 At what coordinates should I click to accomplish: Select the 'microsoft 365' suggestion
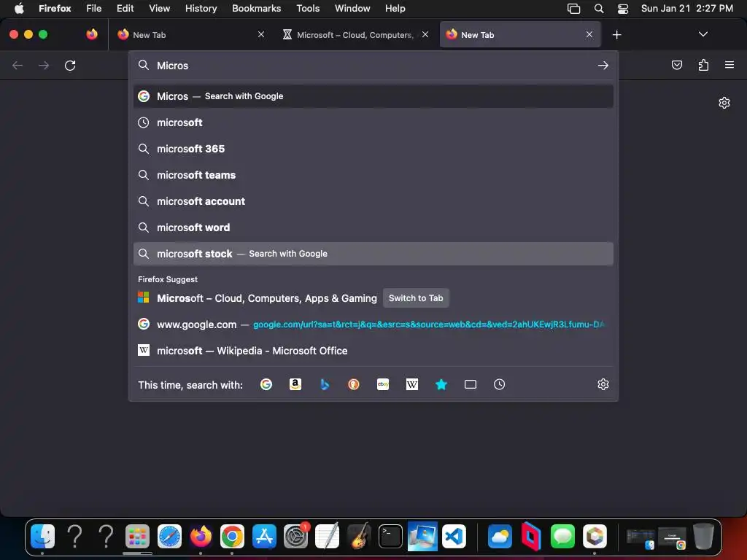click(x=373, y=149)
